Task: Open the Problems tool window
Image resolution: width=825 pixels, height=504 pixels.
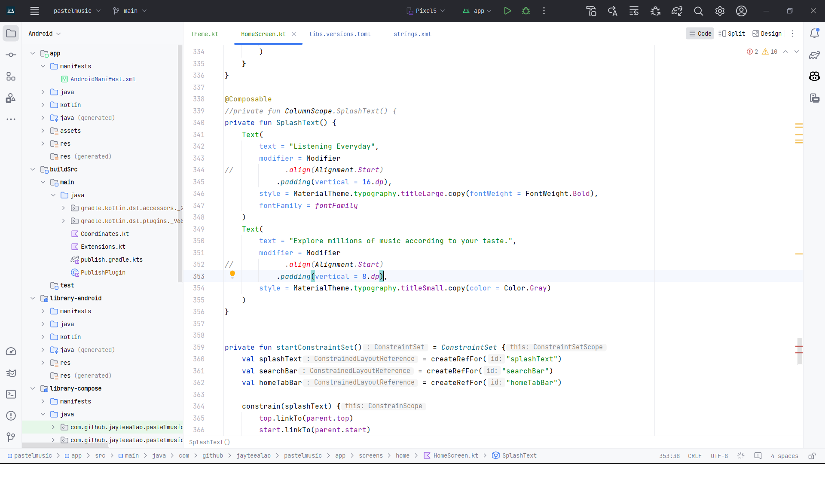Action: click(11, 416)
